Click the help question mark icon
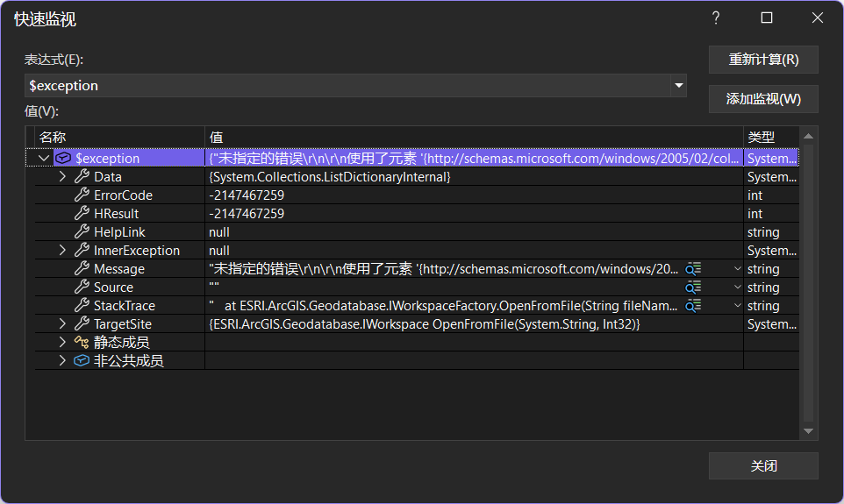The image size is (844, 504). [716, 18]
